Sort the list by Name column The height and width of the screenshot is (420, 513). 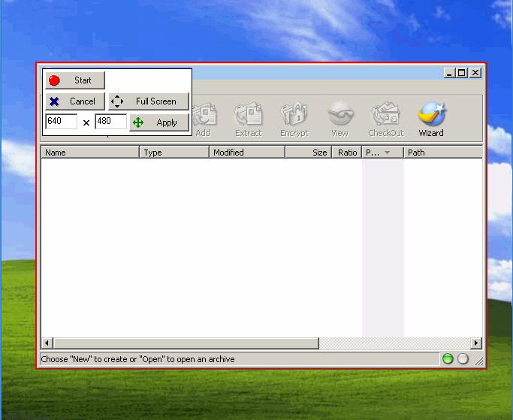(x=90, y=153)
